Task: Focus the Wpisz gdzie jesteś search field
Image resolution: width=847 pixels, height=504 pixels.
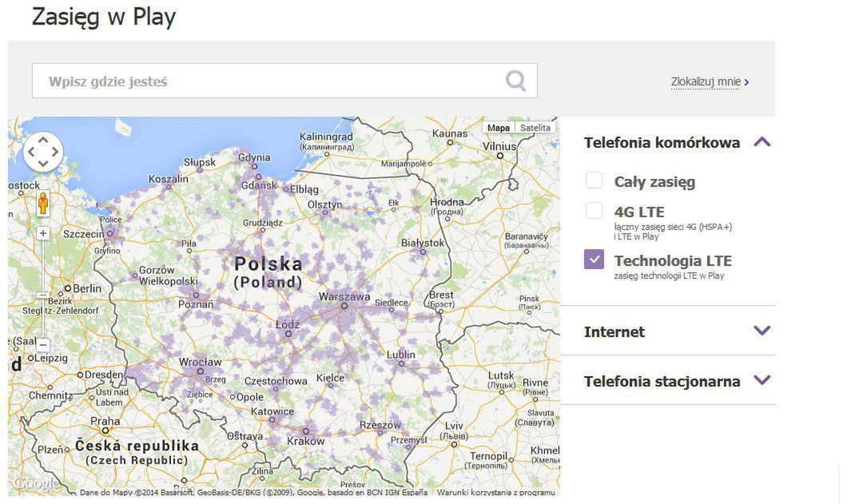Action: coord(284,81)
